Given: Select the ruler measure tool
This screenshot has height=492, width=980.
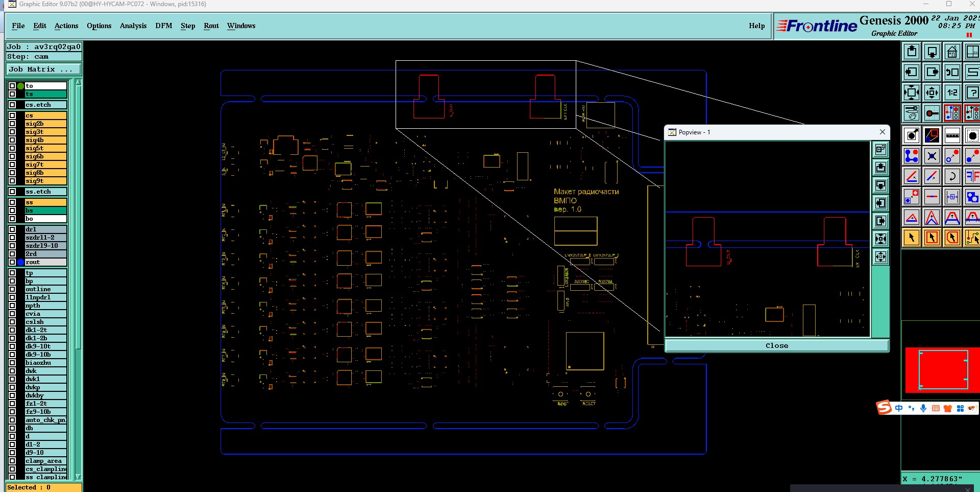Looking at the screenshot, I should 952,136.
